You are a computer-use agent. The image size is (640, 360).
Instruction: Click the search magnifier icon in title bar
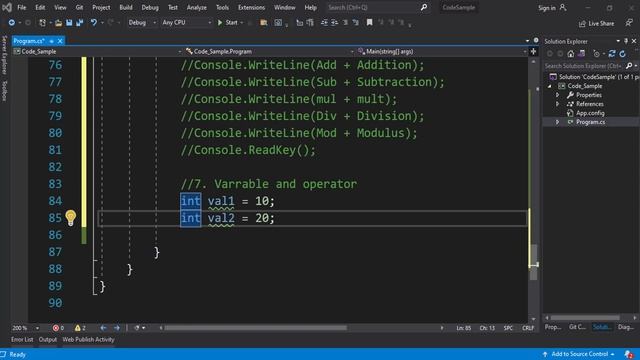[424, 7]
